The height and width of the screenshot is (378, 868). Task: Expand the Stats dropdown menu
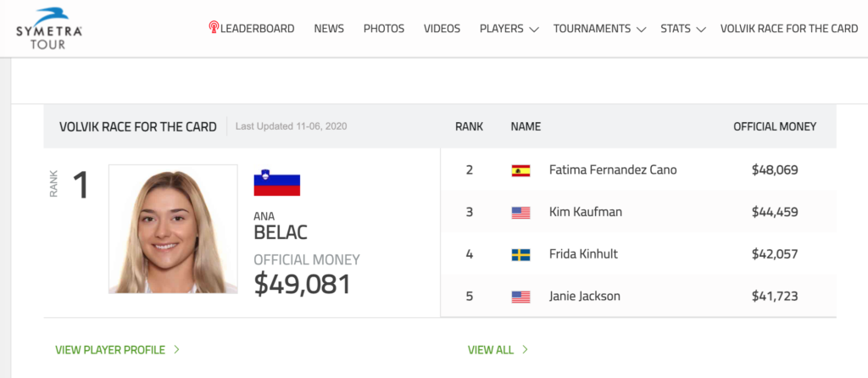click(x=682, y=29)
